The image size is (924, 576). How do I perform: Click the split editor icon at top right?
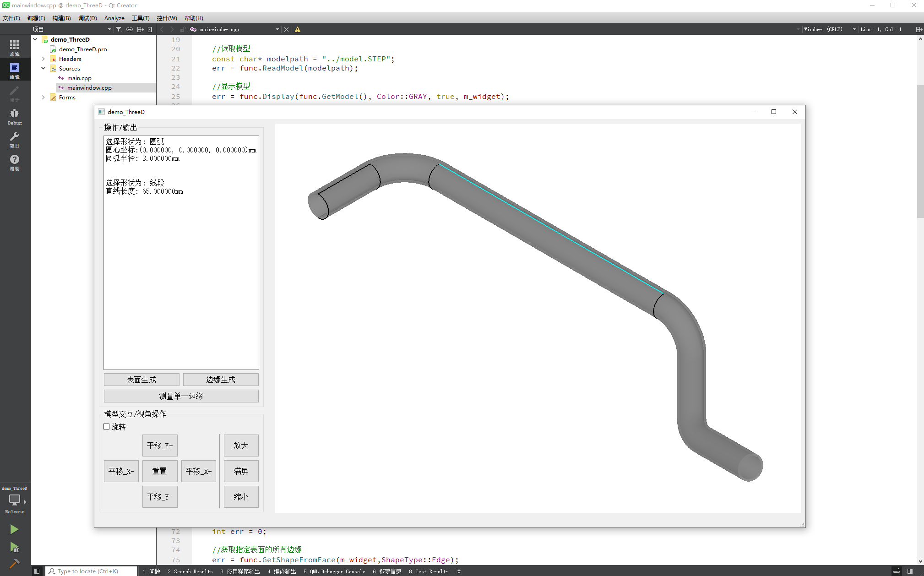[x=919, y=29]
